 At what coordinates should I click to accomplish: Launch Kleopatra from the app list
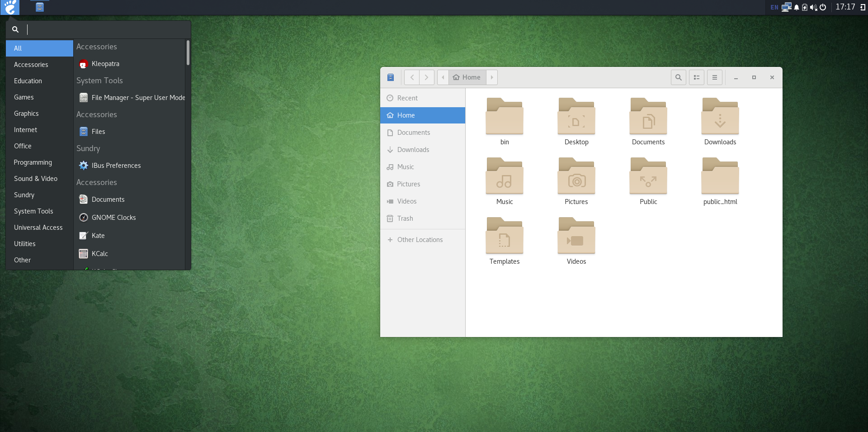(105, 64)
